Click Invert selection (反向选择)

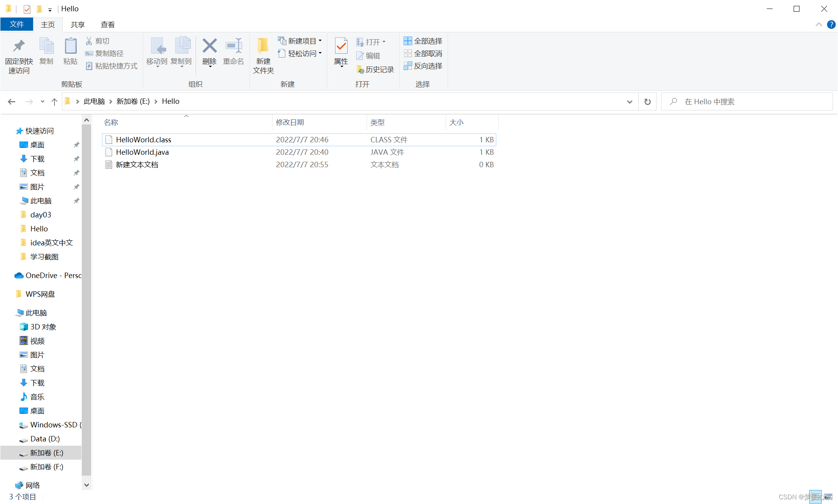(423, 66)
